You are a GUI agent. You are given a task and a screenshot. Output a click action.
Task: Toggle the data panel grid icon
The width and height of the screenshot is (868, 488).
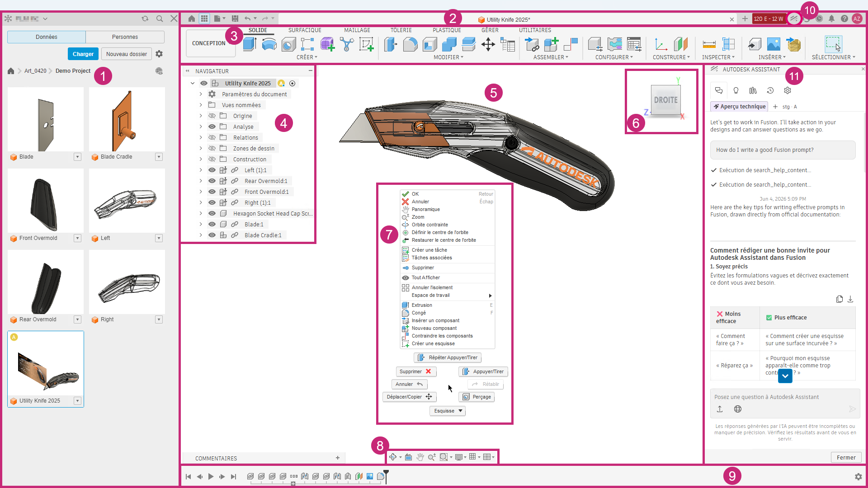(204, 19)
